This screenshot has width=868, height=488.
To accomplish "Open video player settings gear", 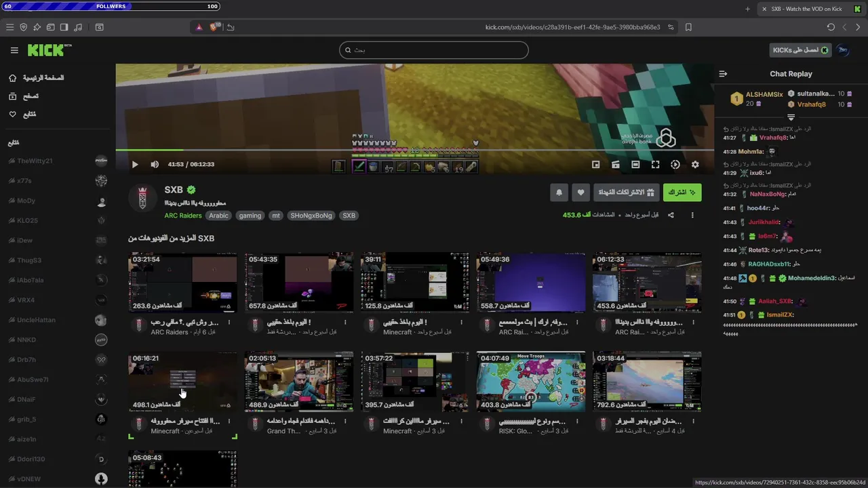I will click(x=695, y=165).
